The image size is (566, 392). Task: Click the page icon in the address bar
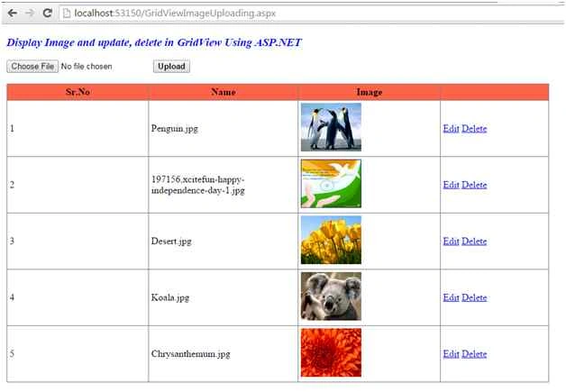click(67, 14)
